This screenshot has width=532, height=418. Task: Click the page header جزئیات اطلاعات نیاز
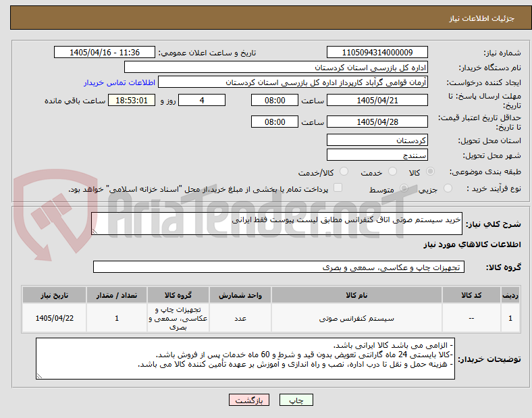coord(482,18)
